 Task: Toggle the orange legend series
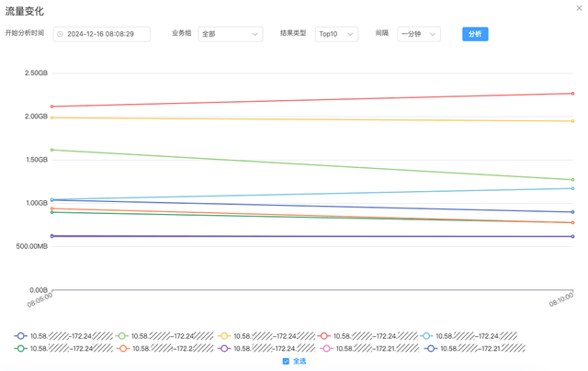tap(165, 349)
